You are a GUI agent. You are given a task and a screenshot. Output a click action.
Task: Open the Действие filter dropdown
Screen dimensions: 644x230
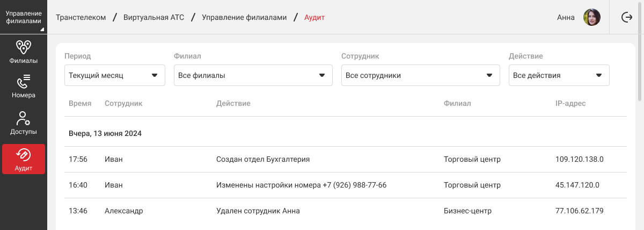[x=559, y=75]
